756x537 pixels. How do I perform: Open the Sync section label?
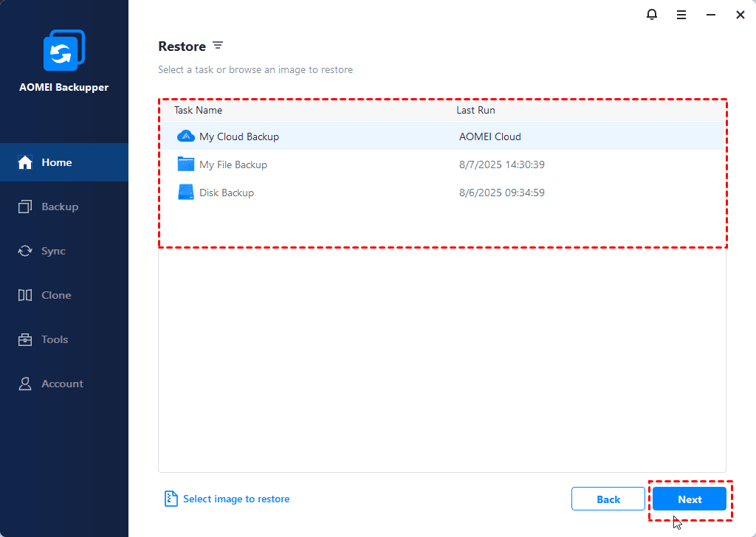(53, 251)
